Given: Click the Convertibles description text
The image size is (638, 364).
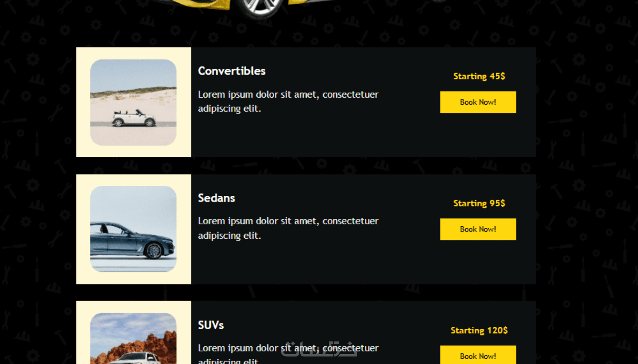Looking at the screenshot, I should 288,101.
